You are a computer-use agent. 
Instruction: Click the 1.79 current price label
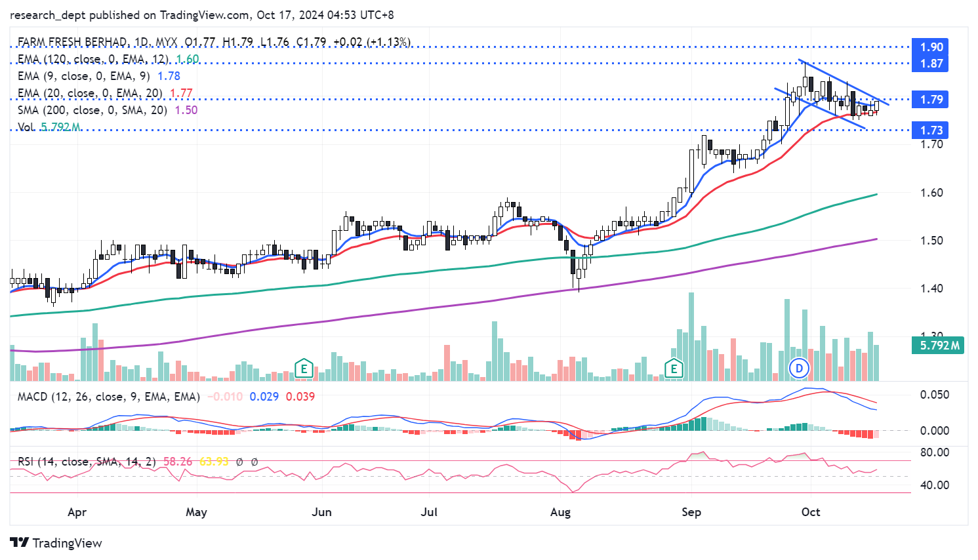[931, 100]
